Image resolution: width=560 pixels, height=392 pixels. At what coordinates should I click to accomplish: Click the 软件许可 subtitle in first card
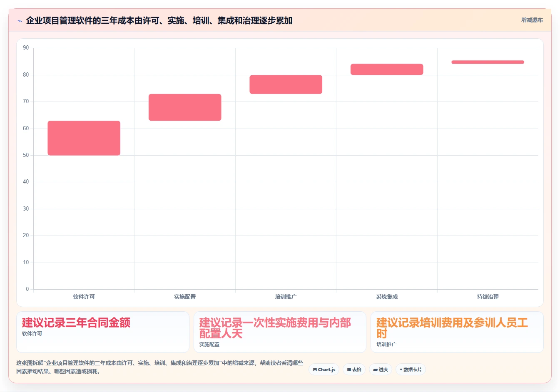tap(32, 334)
